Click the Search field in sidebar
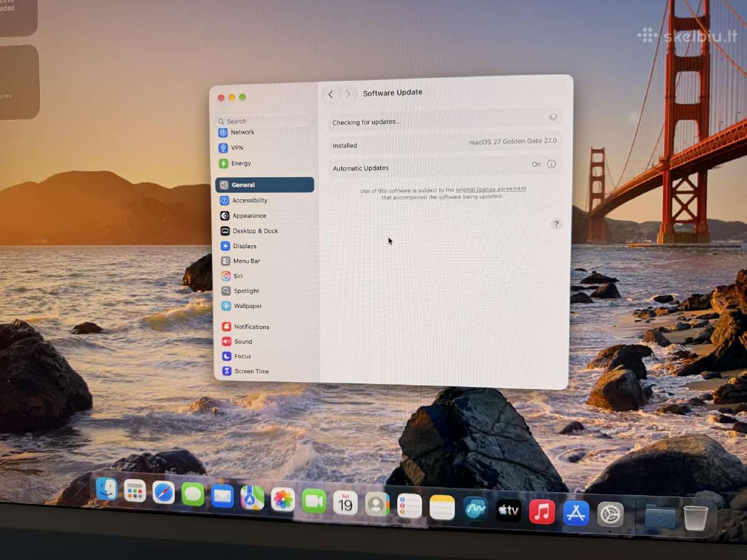 tap(263, 121)
